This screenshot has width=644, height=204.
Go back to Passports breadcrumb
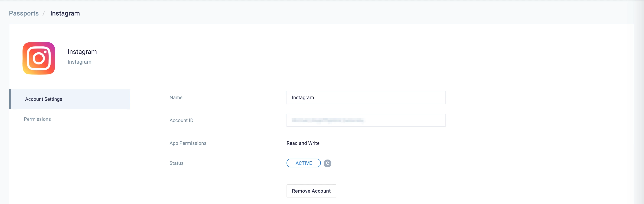coord(24,13)
